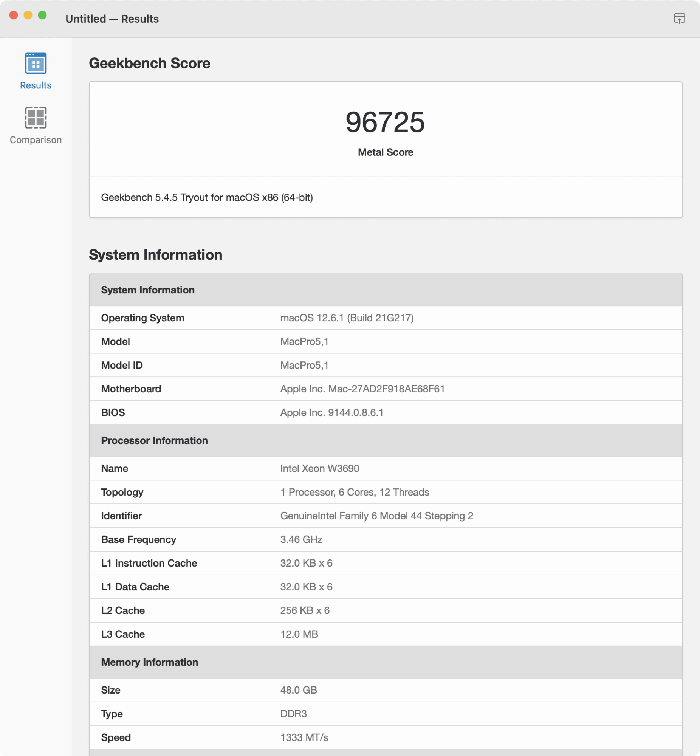The height and width of the screenshot is (756, 700).
Task: Click the GenuineIntel Family 6 identifier value
Action: click(376, 516)
